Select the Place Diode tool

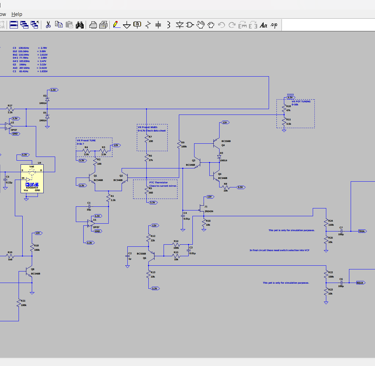(180, 25)
